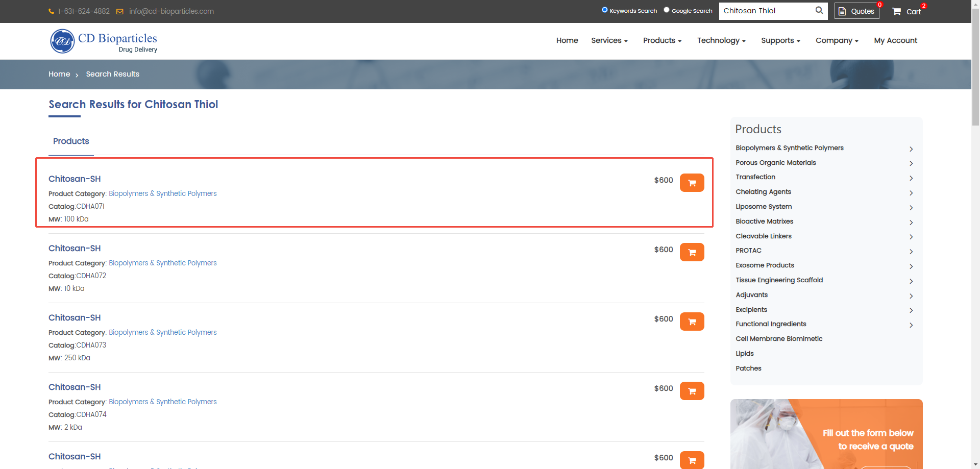Expand the Excipients chevron
Image resolution: width=980 pixels, height=469 pixels.
911,310
